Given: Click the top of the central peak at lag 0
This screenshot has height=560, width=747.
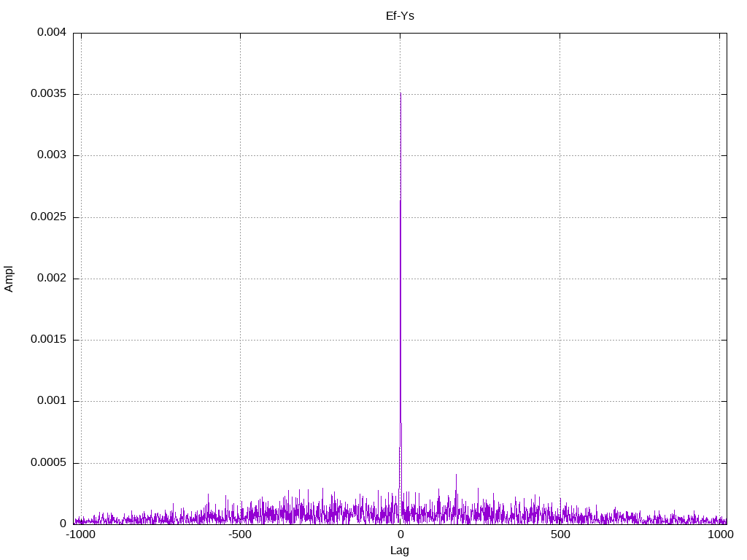Looking at the screenshot, I should pyautogui.click(x=400, y=94).
